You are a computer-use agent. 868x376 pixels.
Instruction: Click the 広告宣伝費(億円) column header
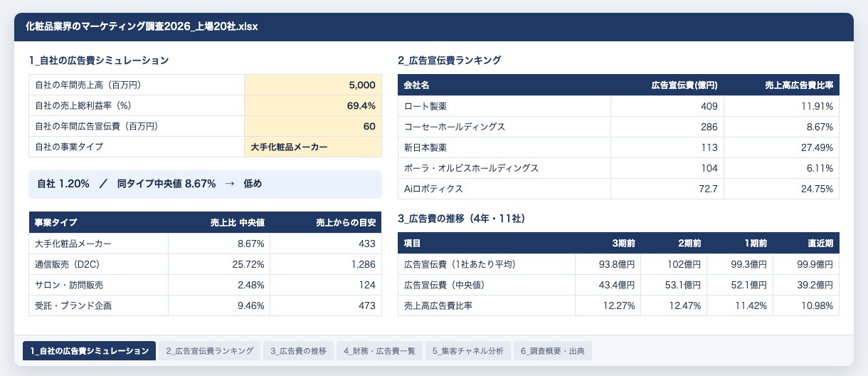pos(667,85)
